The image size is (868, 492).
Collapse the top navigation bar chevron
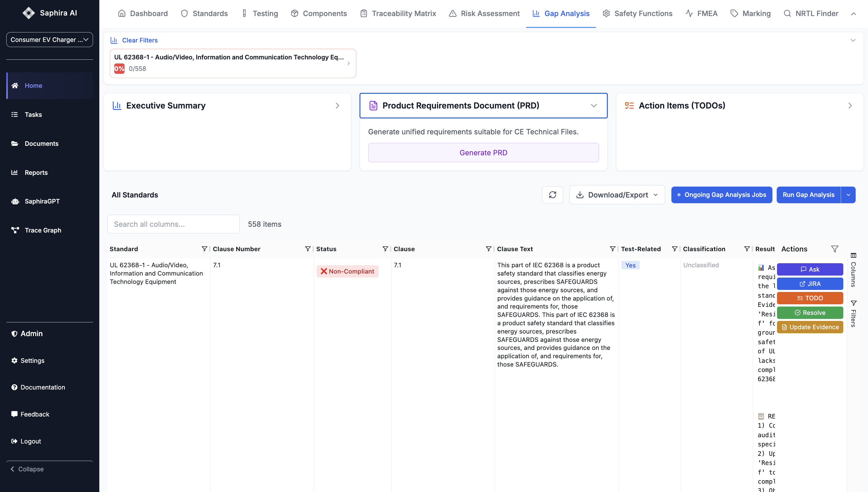[x=853, y=14]
